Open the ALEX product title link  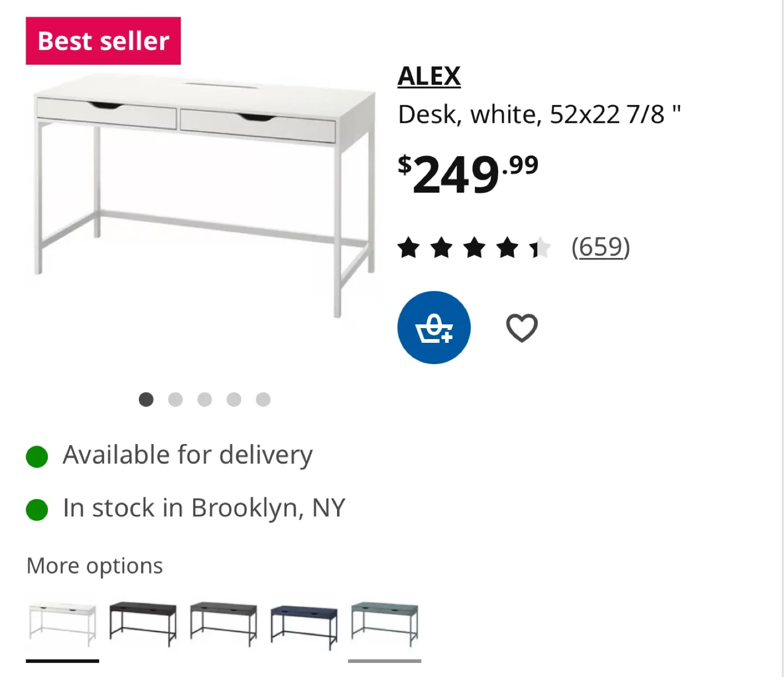pos(429,76)
